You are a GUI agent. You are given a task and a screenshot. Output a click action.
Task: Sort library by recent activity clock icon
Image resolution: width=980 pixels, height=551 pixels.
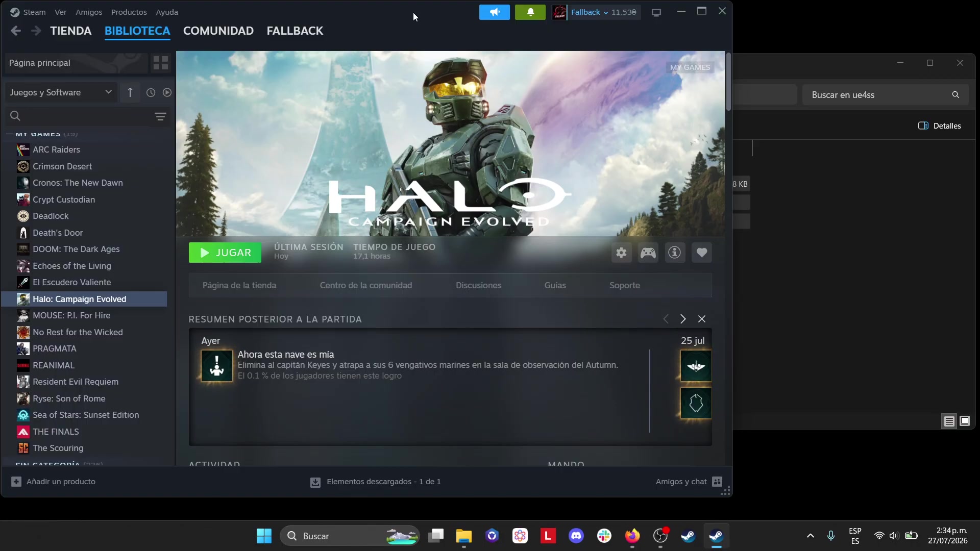click(151, 92)
